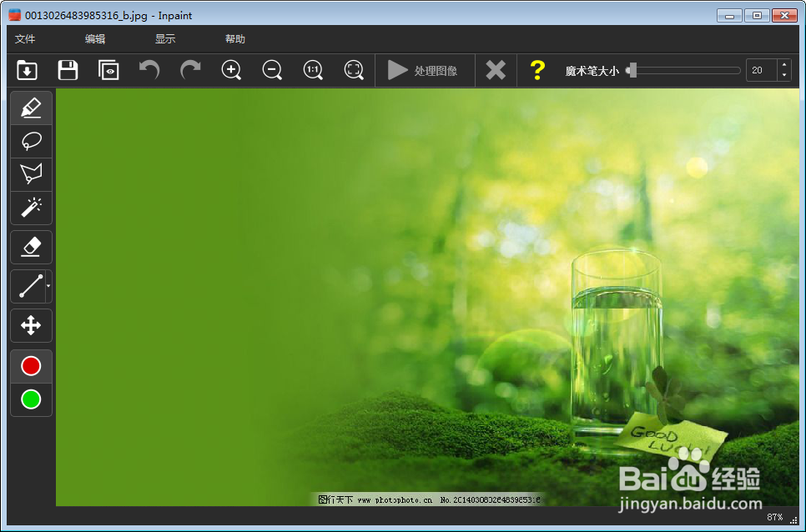Screen dimensions: 806x532
Task: Open the 显示 menu
Action: coord(165,39)
